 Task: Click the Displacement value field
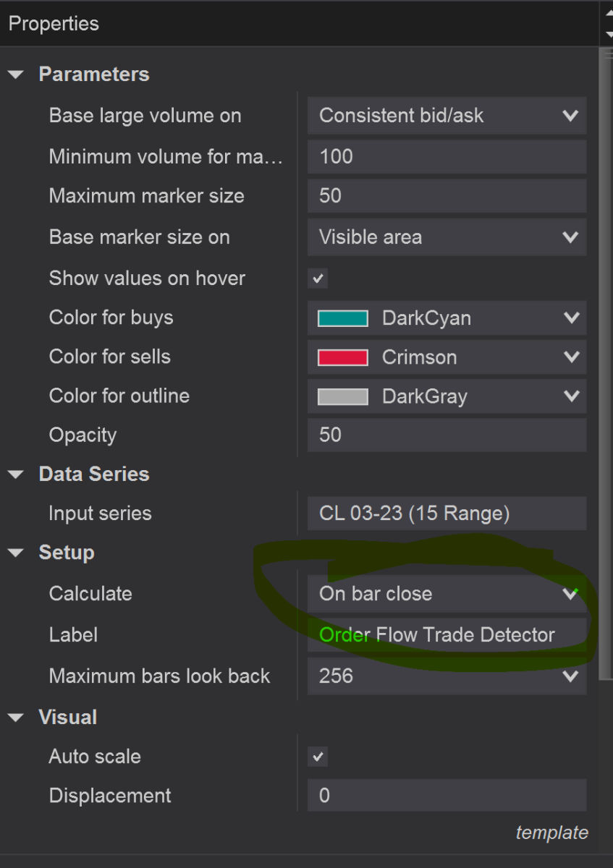pyautogui.click(x=447, y=796)
